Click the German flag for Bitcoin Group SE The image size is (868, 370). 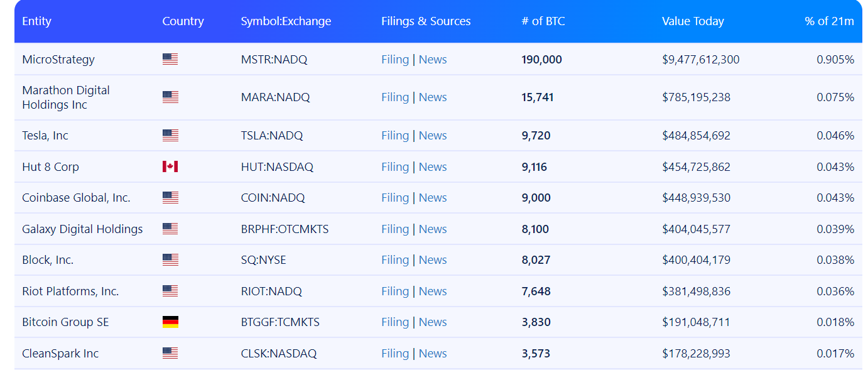[x=170, y=322]
